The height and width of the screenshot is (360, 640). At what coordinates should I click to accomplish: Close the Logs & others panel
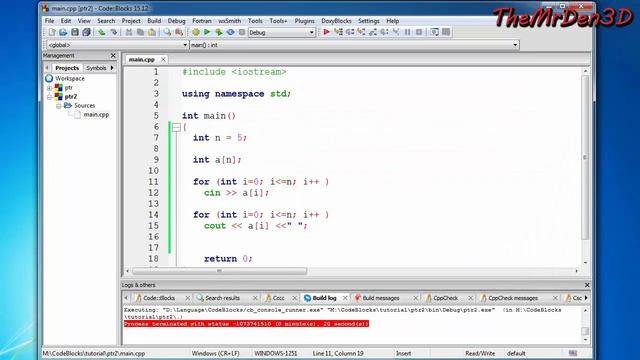click(x=587, y=285)
